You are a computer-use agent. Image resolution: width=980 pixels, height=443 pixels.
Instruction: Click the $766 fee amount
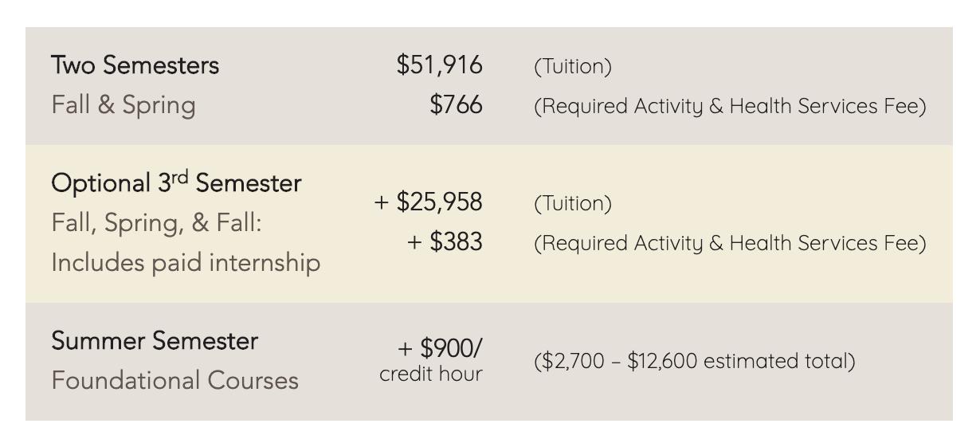tap(456, 105)
